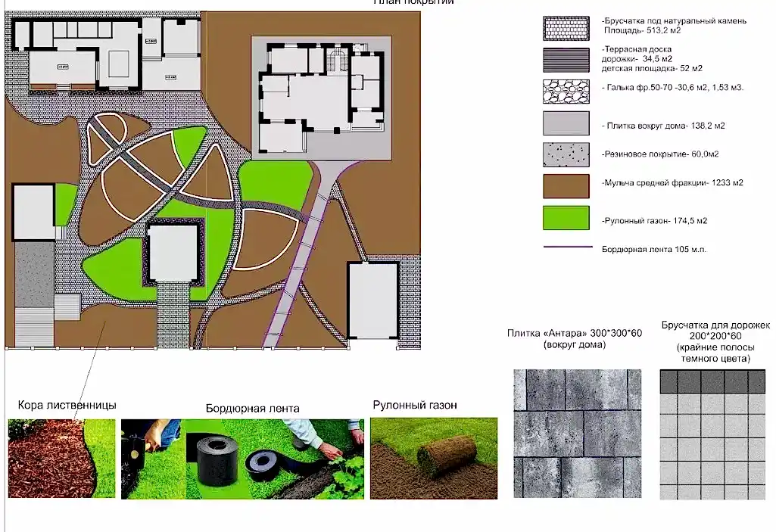Open the border tape installation photo

click(x=242, y=459)
